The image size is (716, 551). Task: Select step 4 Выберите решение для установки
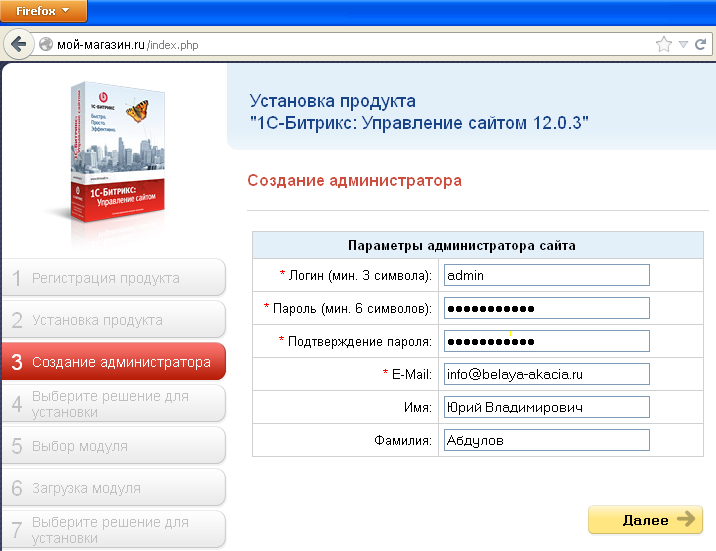[114, 404]
